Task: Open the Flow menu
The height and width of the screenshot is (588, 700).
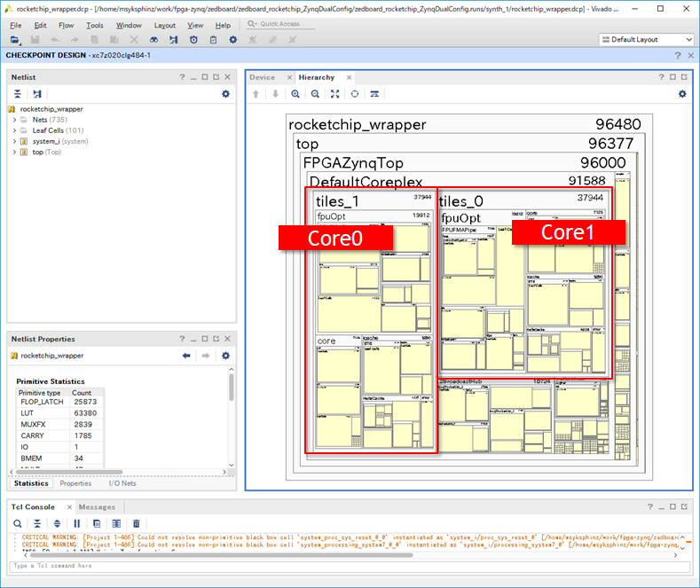Action: click(x=66, y=26)
